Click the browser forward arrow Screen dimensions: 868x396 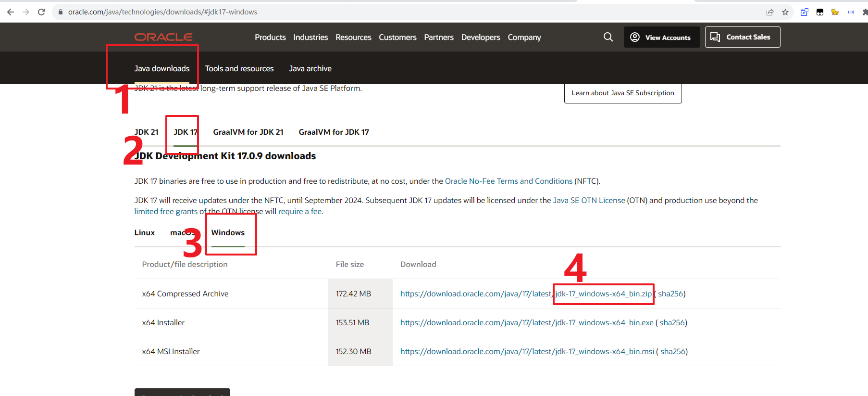[26, 12]
